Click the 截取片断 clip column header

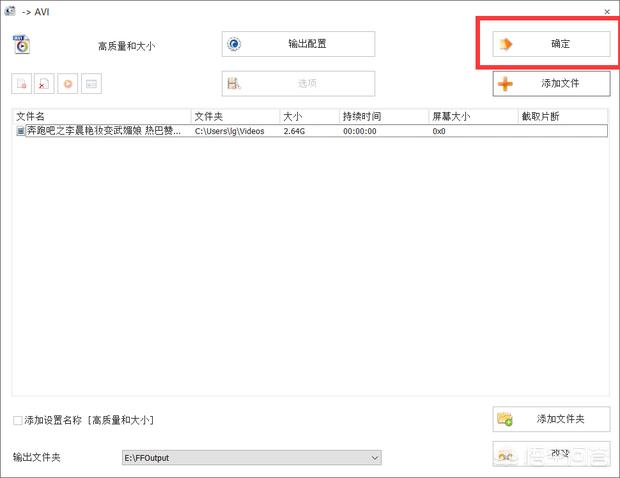pyautogui.click(x=562, y=116)
